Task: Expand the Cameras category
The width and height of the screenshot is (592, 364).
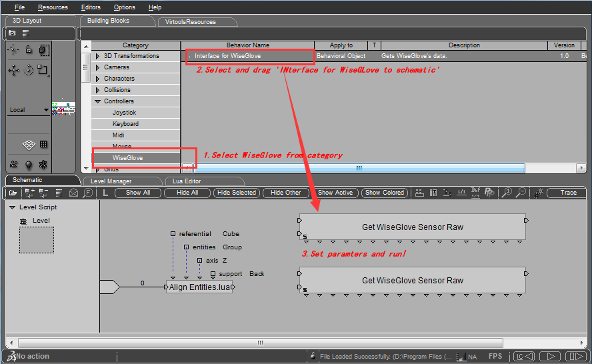Action: coord(98,67)
